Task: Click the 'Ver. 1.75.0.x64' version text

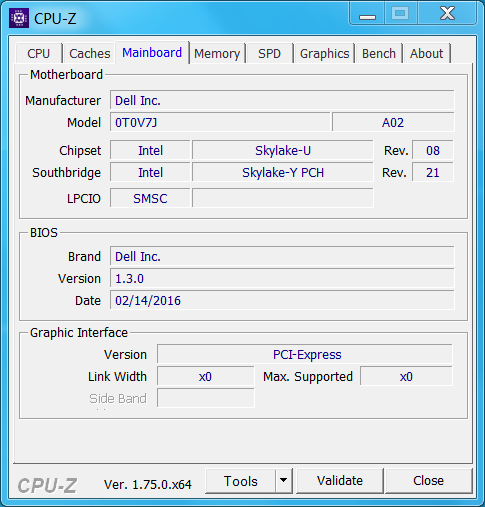Action: coord(148,484)
